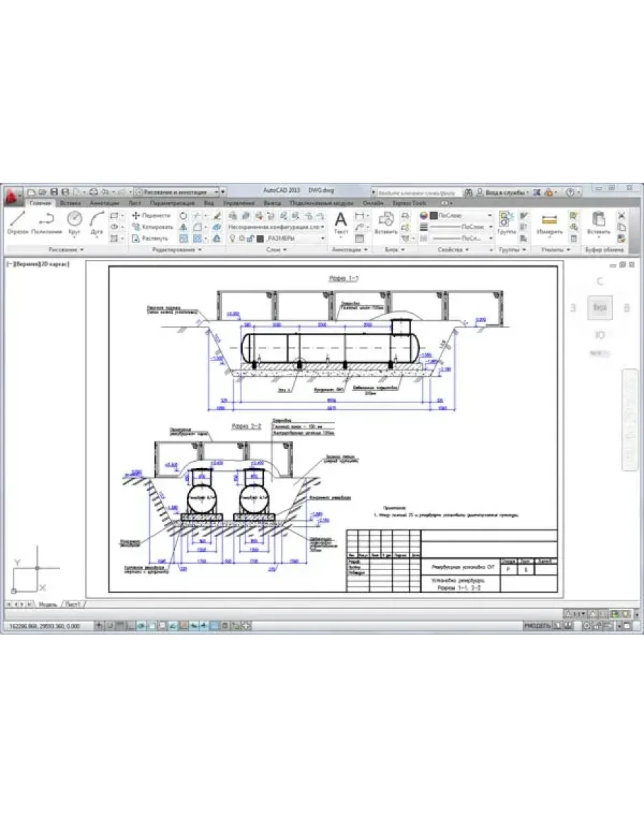Click the Группа (Group) icon
644x818 pixels.
click(x=506, y=222)
